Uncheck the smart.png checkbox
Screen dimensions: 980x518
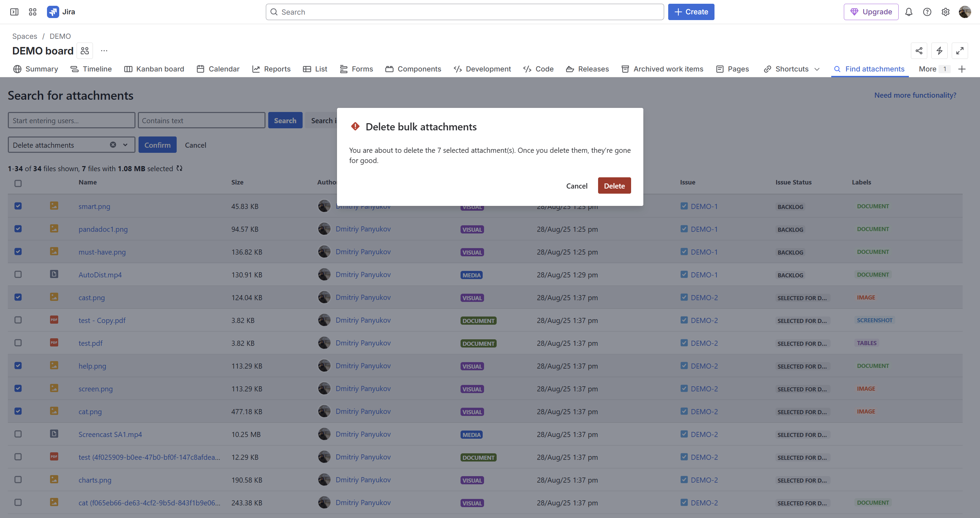18,206
